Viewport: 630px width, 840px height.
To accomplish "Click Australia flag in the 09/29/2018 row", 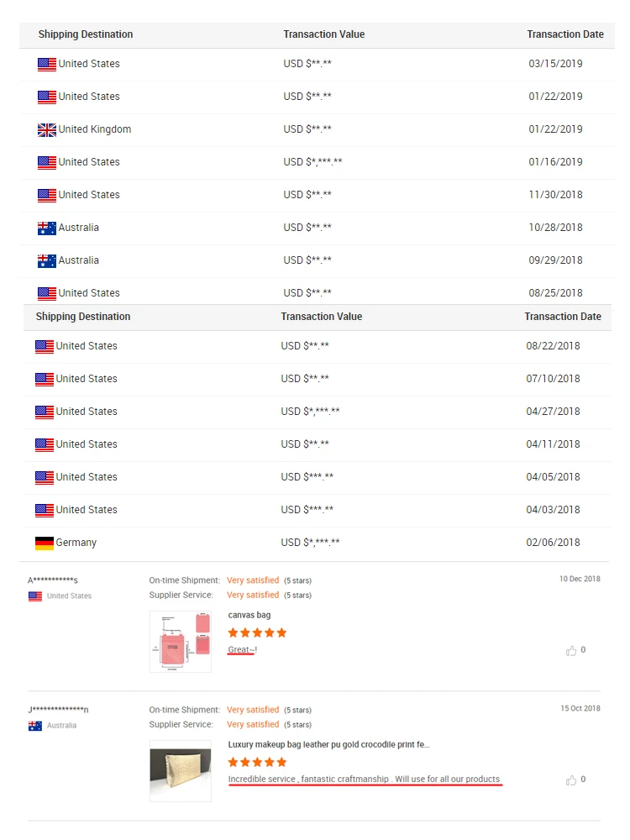I will [46, 261].
